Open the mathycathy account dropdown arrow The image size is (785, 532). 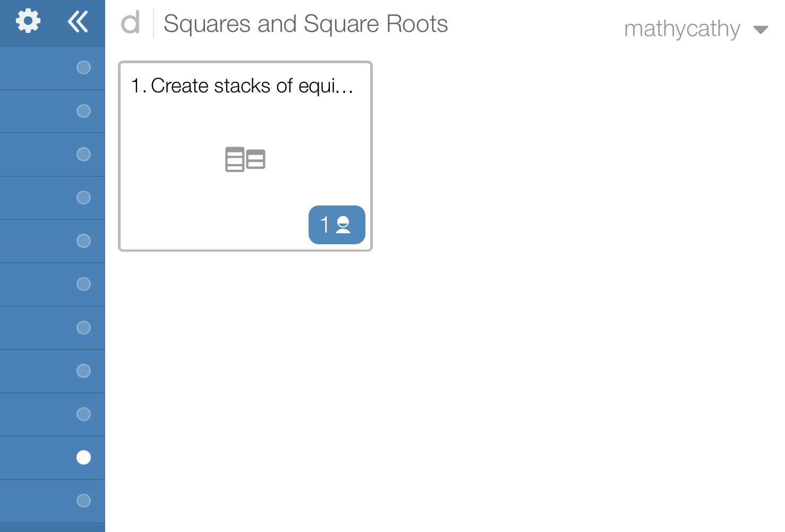[x=761, y=30]
